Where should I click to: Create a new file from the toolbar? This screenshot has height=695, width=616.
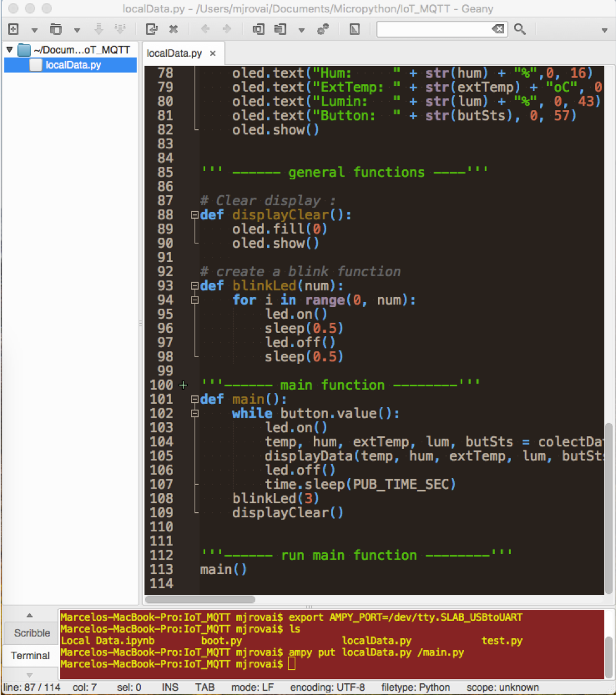13,29
